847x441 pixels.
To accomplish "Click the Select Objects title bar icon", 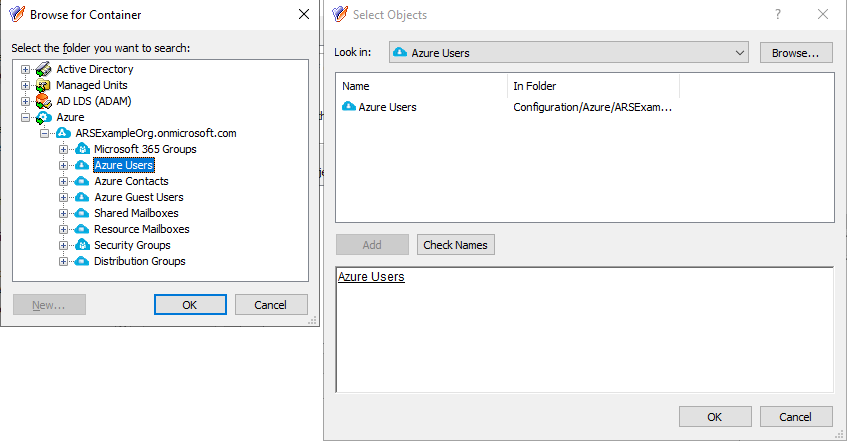I will pos(340,14).
